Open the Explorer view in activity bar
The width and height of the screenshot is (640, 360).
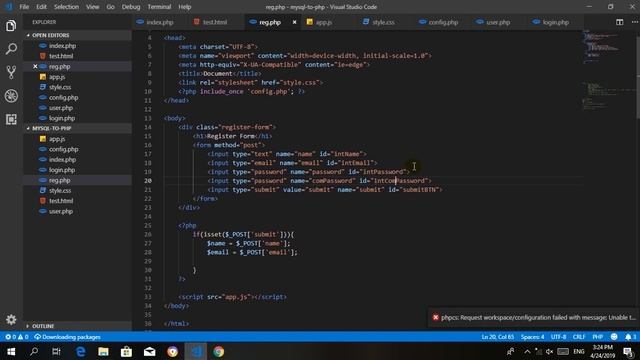[11, 26]
